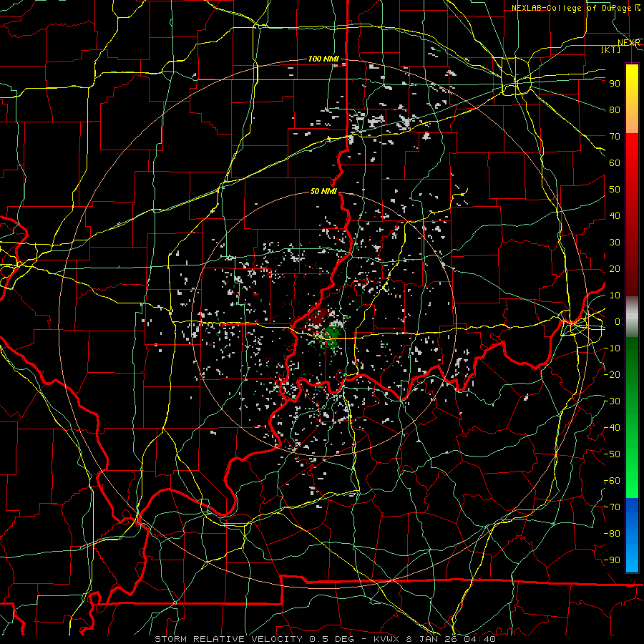
Task: Click the -30 value on the velocity scale
Action: point(613,401)
